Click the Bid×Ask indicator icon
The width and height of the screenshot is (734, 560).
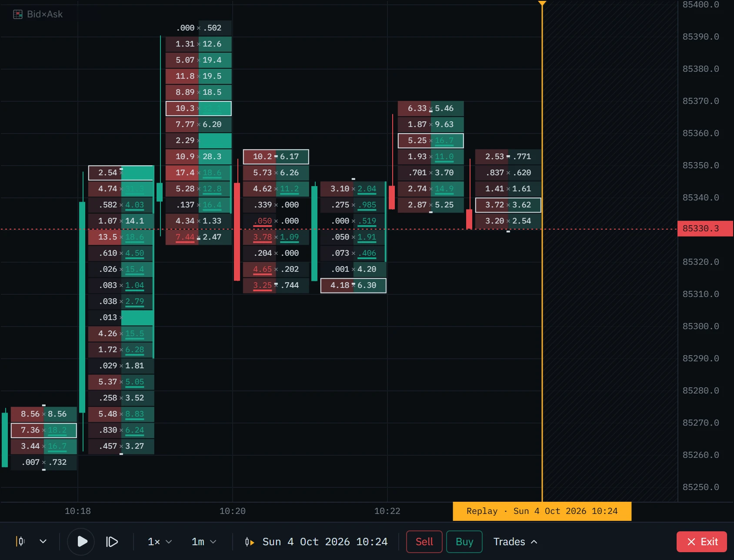pos(18,14)
